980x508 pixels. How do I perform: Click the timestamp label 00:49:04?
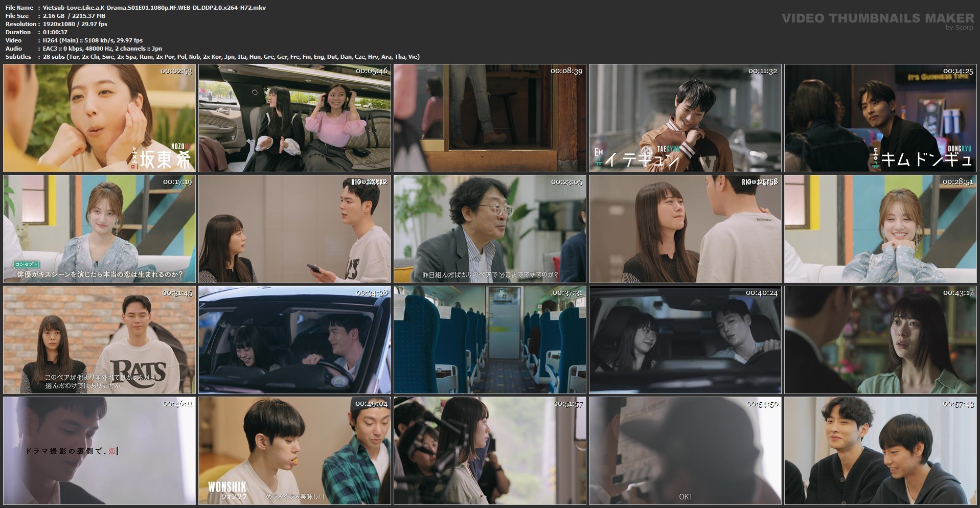click(372, 404)
